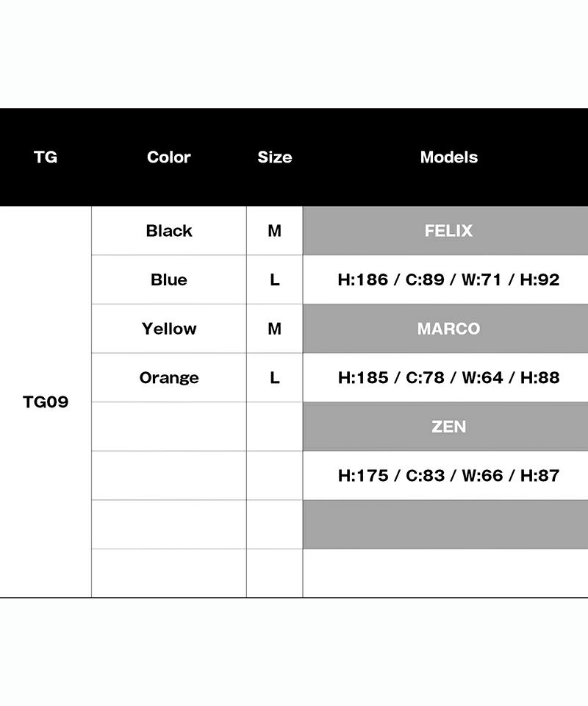588x706 pixels.
Task: Choose size L in the Orange row
Action: pyautogui.click(x=274, y=378)
